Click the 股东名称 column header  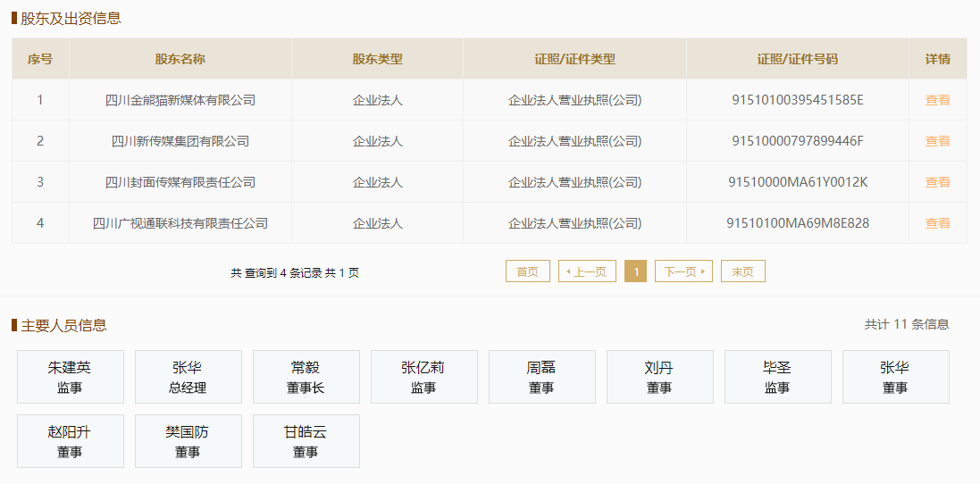[x=180, y=59]
